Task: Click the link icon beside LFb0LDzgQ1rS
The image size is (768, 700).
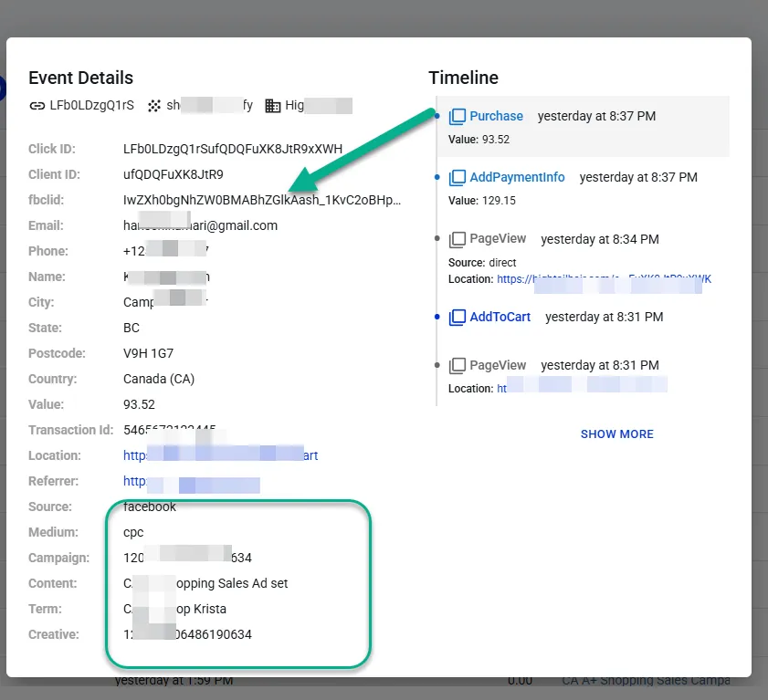Action: pos(37,106)
